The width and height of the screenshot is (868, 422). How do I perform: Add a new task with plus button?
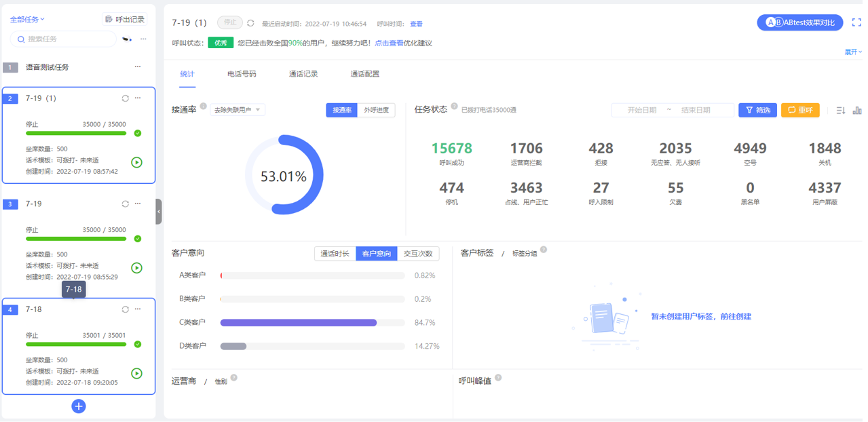[79, 406]
